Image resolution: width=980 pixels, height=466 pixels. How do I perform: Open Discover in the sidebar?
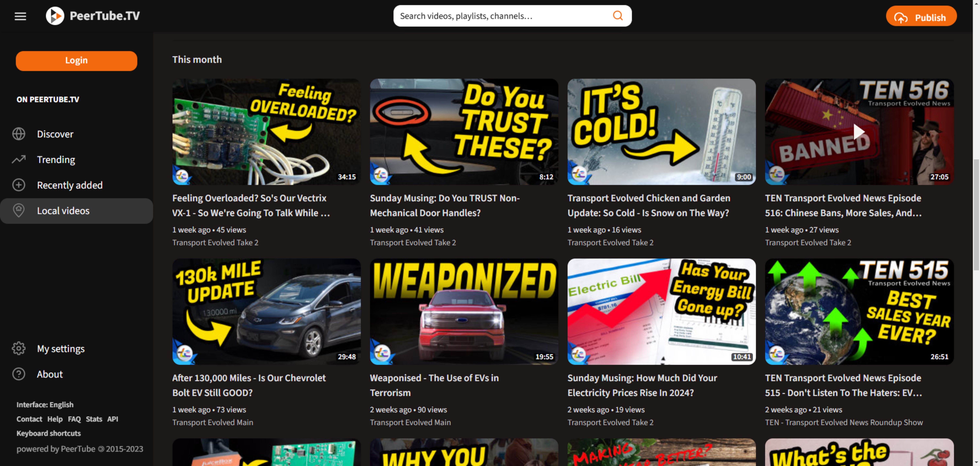(76, 134)
